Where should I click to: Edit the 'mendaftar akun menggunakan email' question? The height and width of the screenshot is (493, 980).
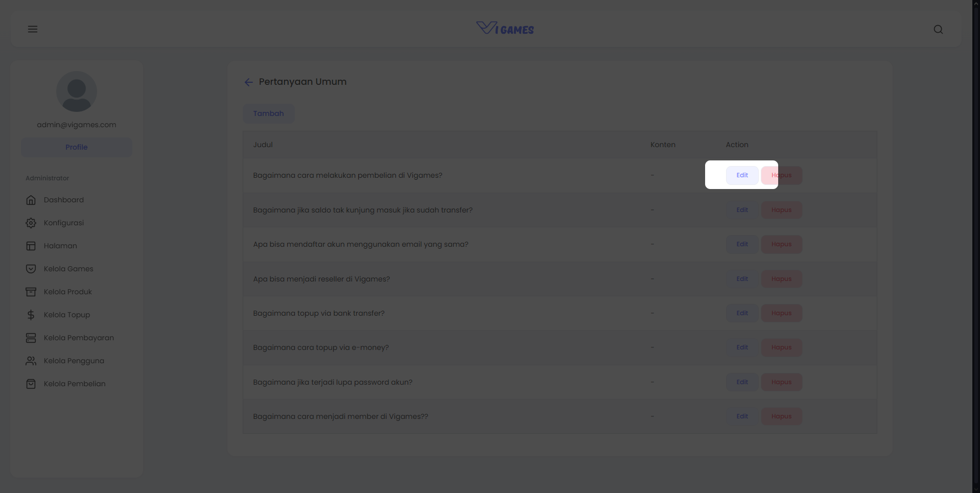click(742, 244)
